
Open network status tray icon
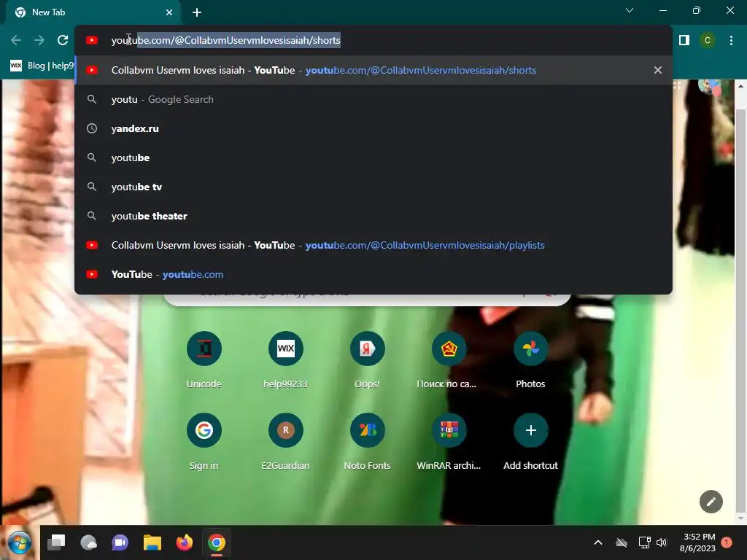(x=644, y=542)
